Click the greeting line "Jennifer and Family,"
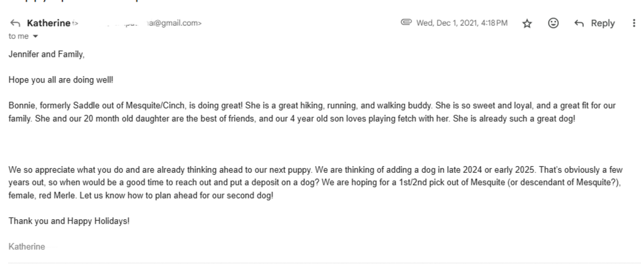This screenshot has height=266, width=644. pyautogui.click(x=46, y=54)
